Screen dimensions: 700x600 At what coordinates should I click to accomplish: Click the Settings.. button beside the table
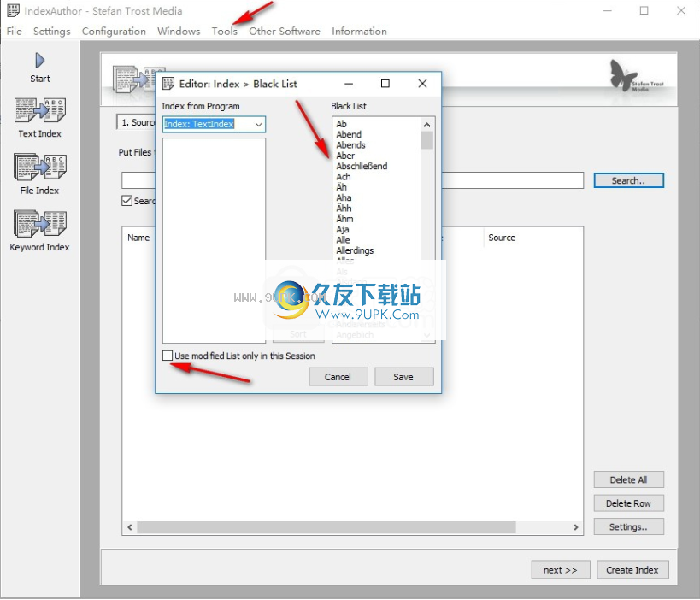(x=628, y=526)
